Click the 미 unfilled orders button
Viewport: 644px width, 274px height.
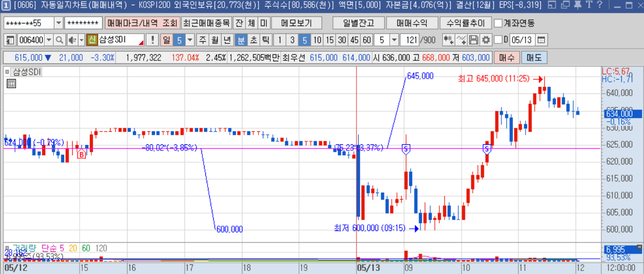(x=264, y=23)
